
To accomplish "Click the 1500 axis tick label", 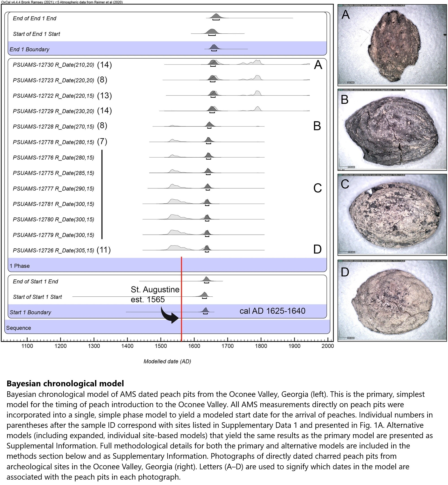I will pos(161,346).
